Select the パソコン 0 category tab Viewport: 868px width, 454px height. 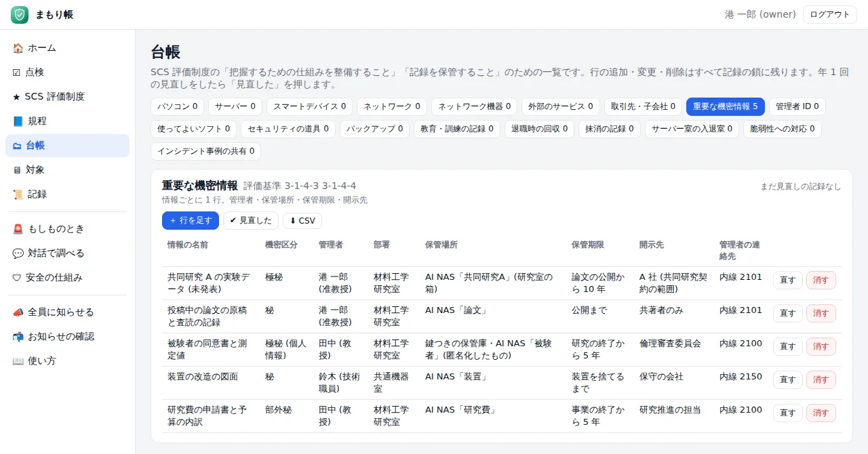(x=177, y=106)
